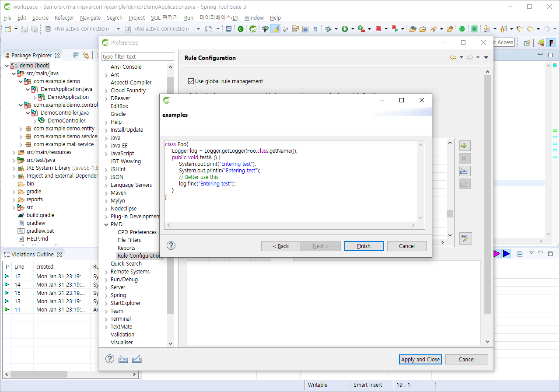Click Cancel in the examples dialog
The image size is (560, 392).
(407, 246)
